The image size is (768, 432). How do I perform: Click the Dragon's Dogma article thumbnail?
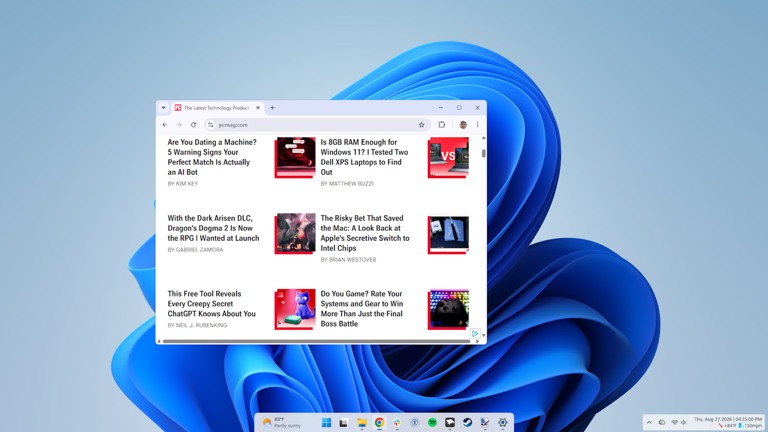click(x=295, y=233)
